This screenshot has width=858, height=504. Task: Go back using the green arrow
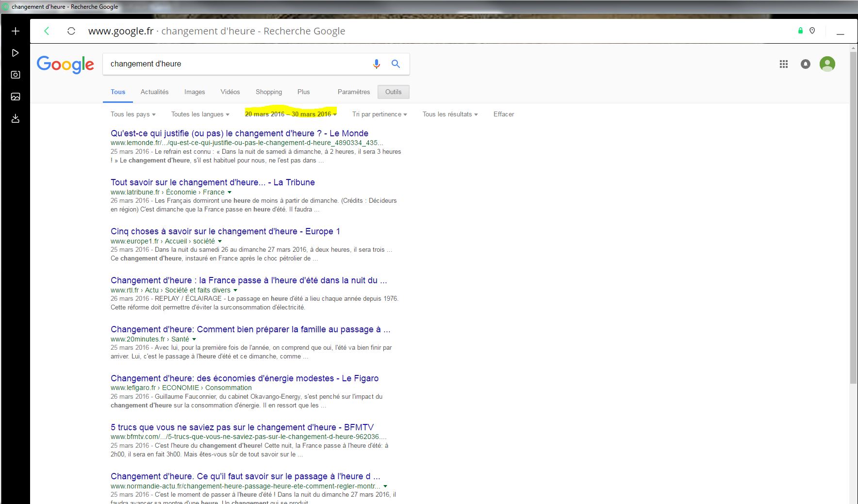click(x=47, y=31)
